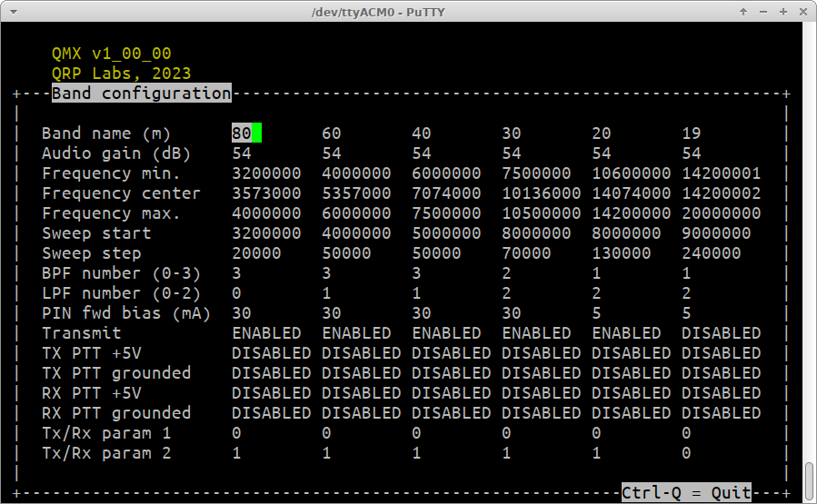Click the Band configuration heading

click(141, 94)
